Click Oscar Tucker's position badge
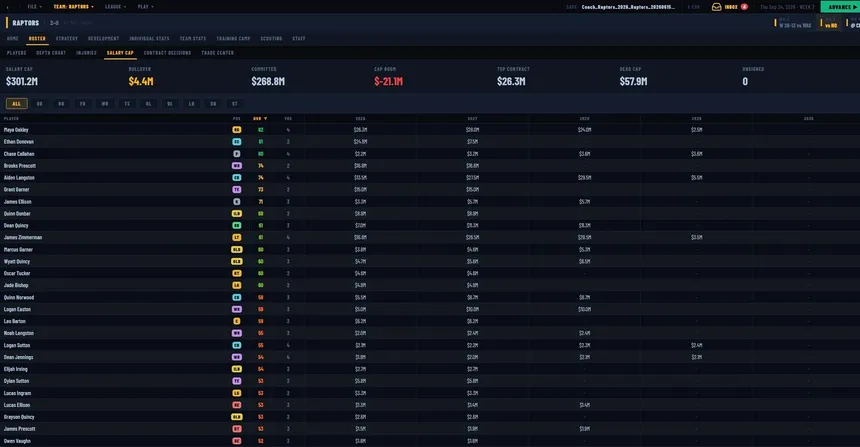This screenshot has height=447, width=860. (x=236, y=273)
